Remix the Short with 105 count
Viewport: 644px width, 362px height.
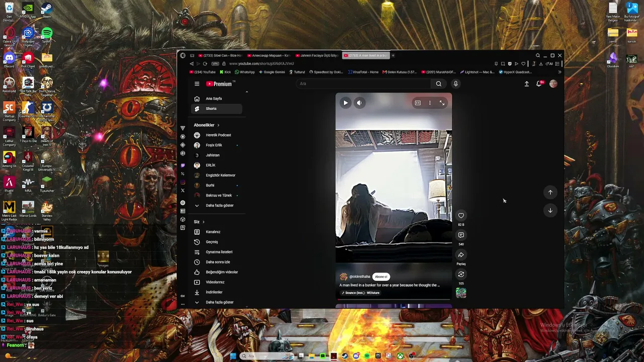pyautogui.click(x=461, y=275)
